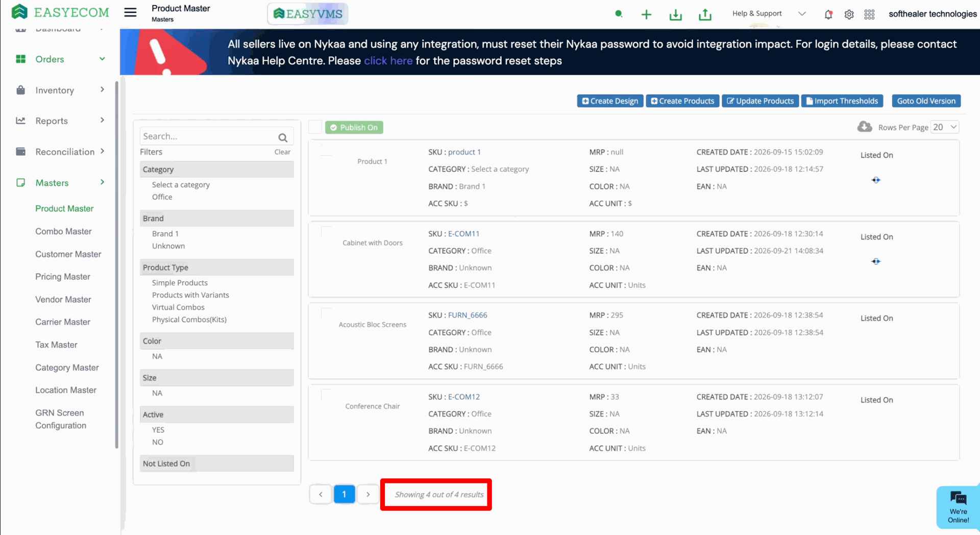Click the Import Thresholds button
Viewport: 980px width, 535px height.
coord(842,101)
